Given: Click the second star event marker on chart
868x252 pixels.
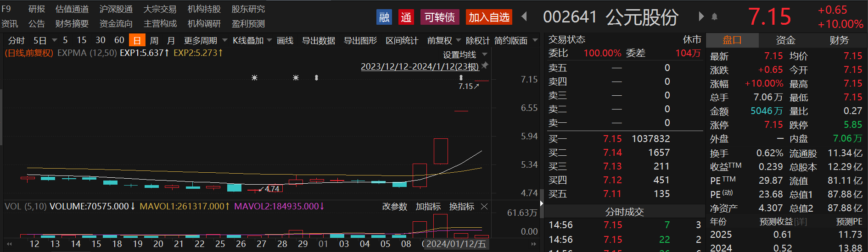Looking at the screenshot, I should (296, 78).
